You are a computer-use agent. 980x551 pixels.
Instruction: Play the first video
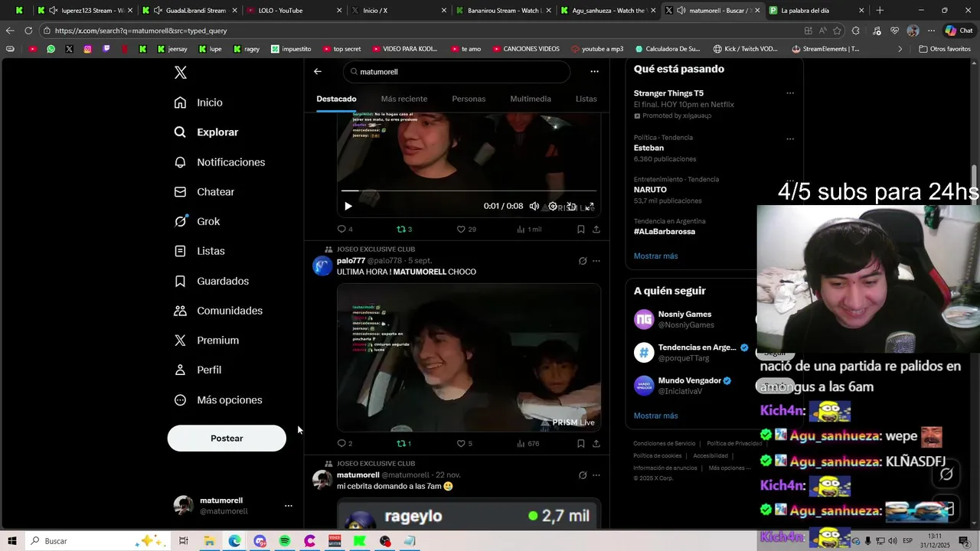pos(348,207)
